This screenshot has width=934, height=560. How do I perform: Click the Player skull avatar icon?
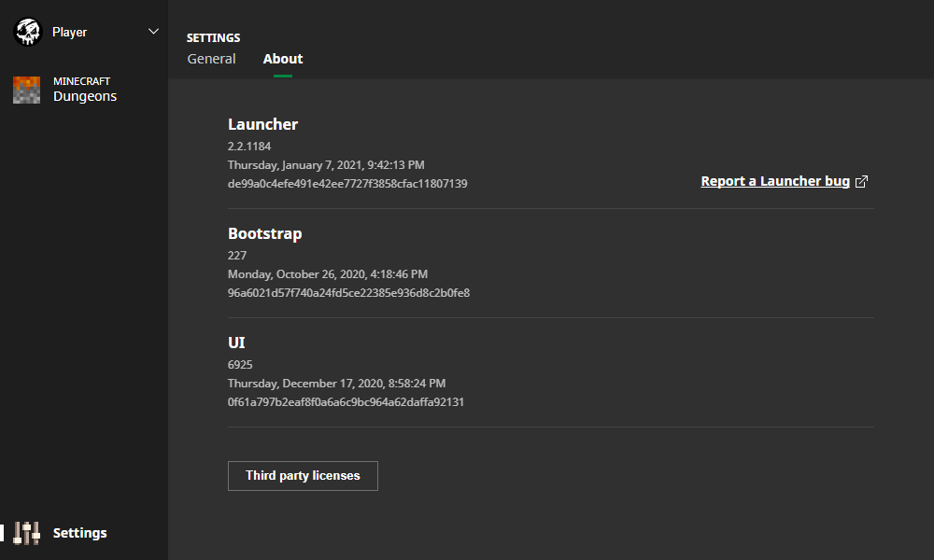click(x=28, y=32)
